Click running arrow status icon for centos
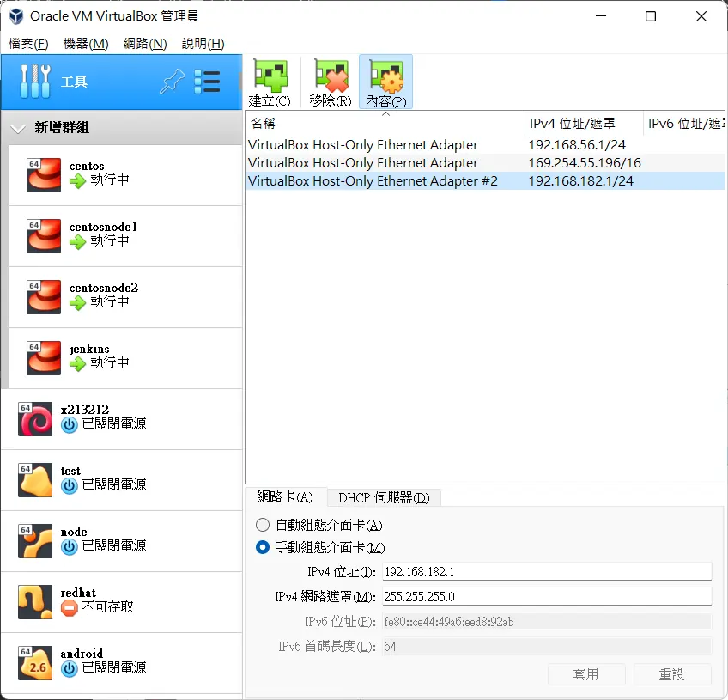Screen dimensions: 728x700 click(x=77, y=180)
